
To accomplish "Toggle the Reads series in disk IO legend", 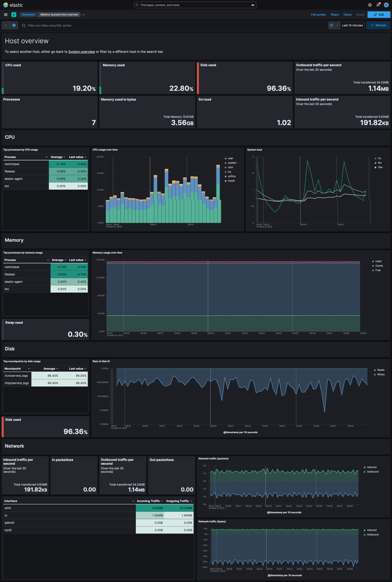I will point(379,370).
